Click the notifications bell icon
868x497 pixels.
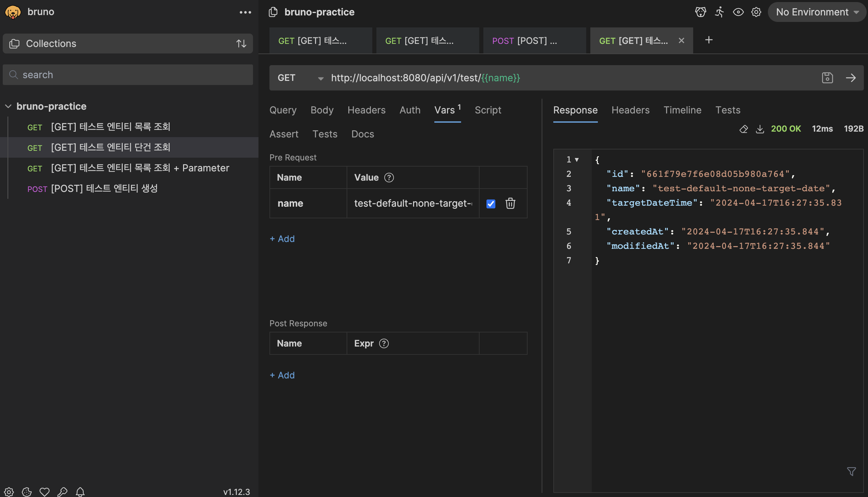(80, 492)
